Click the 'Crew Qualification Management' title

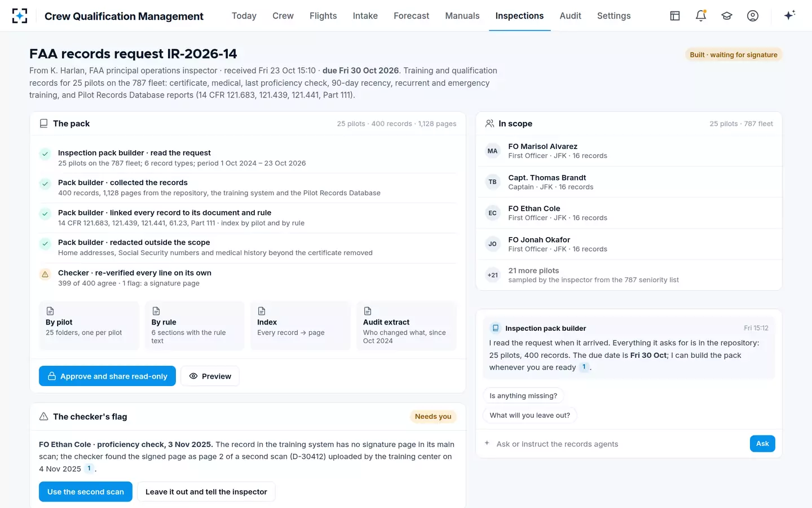[x=124, y=16]
